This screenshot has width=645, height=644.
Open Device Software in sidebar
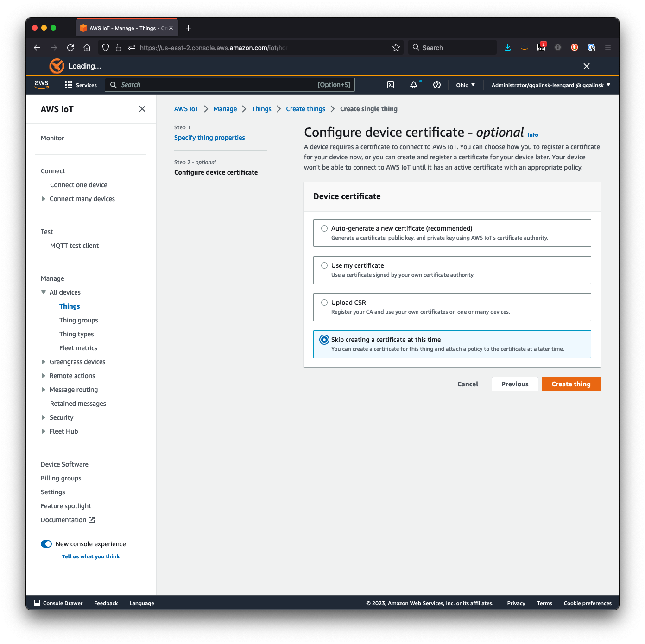[64, 464]
